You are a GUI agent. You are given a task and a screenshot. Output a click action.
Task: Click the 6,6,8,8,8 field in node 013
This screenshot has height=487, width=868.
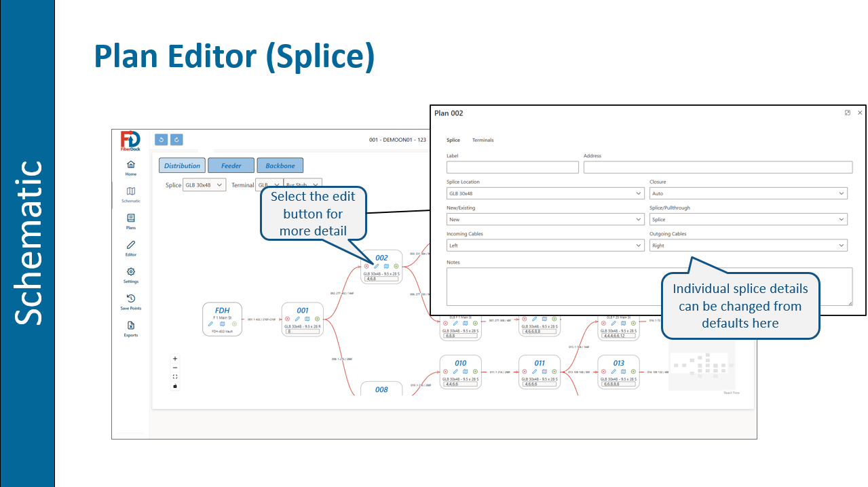[618, 385]
